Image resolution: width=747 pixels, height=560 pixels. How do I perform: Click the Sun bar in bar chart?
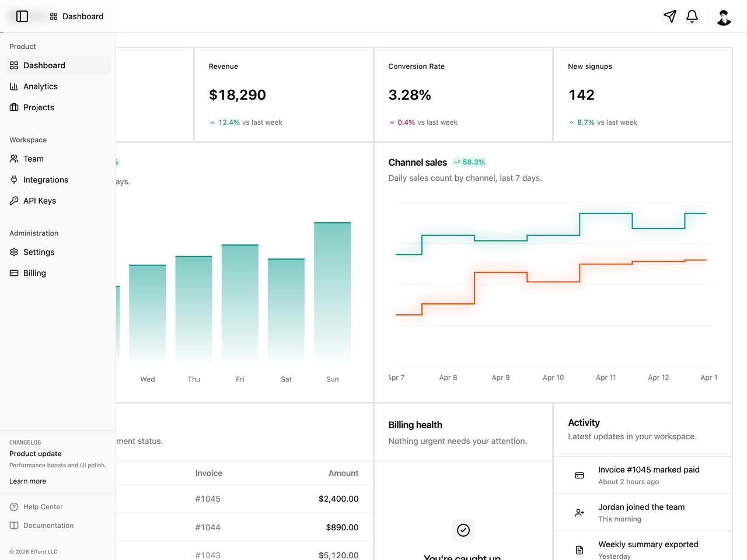(333, 293)
